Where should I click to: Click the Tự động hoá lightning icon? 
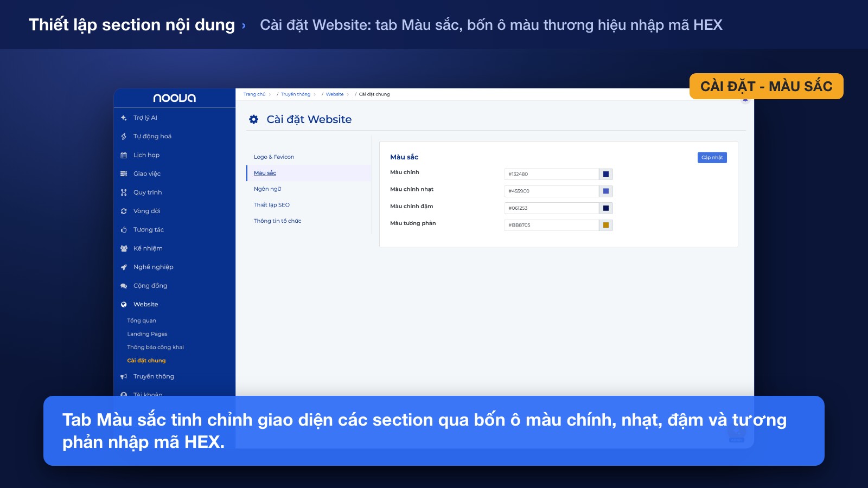pos(124,137)
